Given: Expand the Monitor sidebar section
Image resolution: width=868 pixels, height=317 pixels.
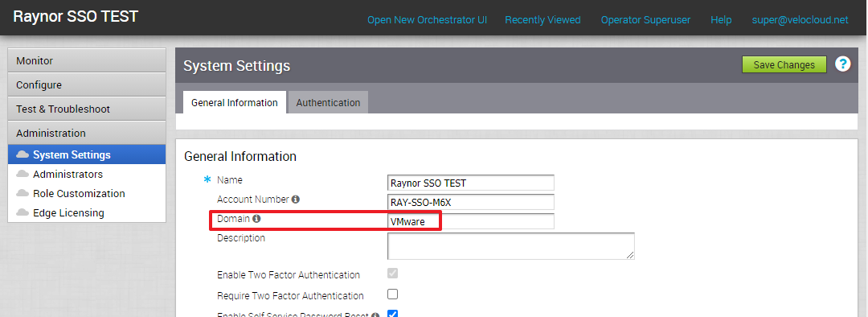Looking at the screenshot, I should pos(87,60).
